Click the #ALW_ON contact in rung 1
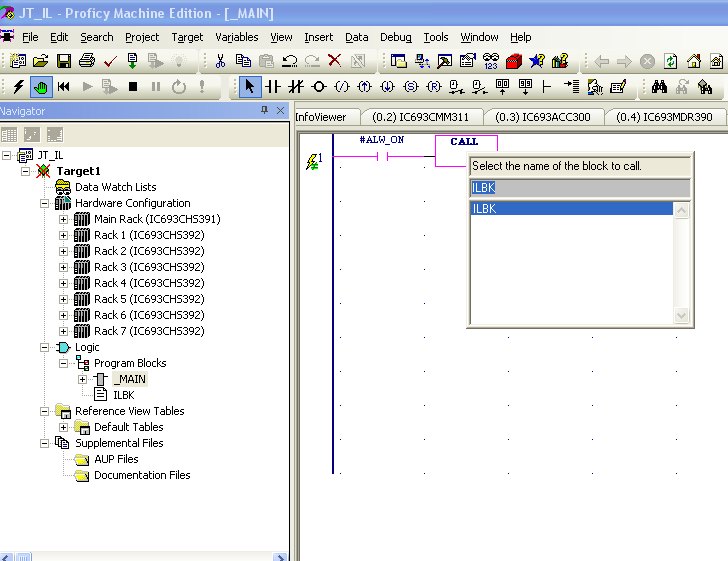Viewport: 728px width, 561px height. [x=382, y=157]
